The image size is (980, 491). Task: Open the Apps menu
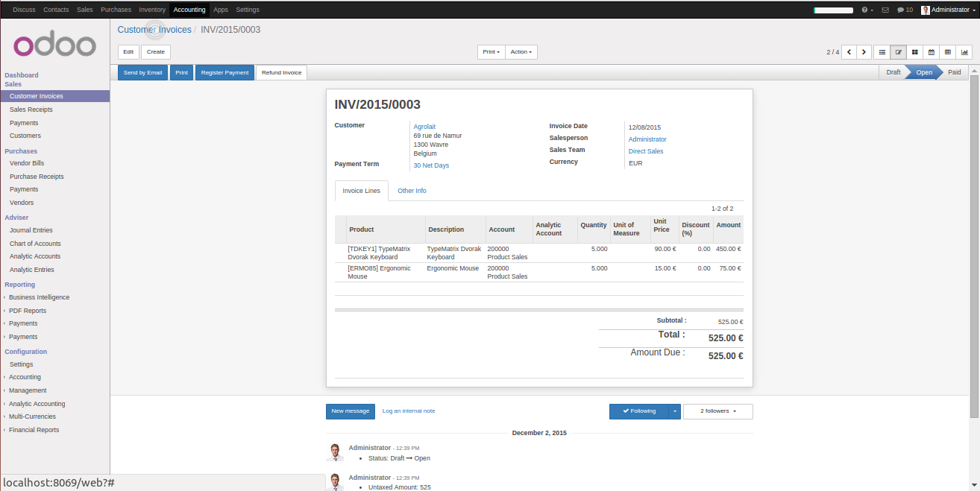[x=221, y=10]
